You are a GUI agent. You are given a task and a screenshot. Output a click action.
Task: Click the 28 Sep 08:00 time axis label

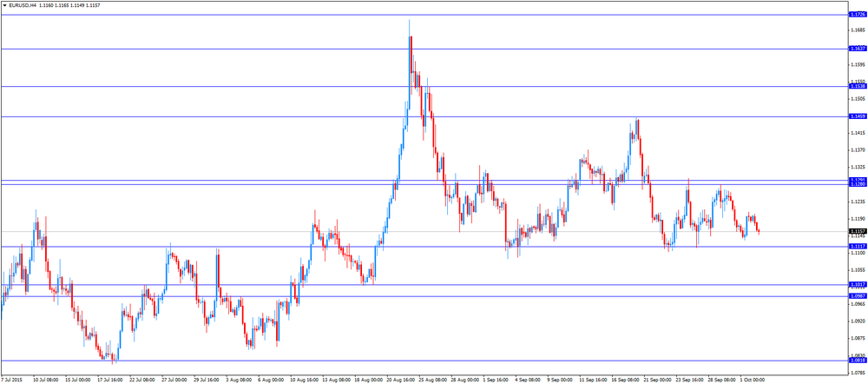click(x=722, y=381)
